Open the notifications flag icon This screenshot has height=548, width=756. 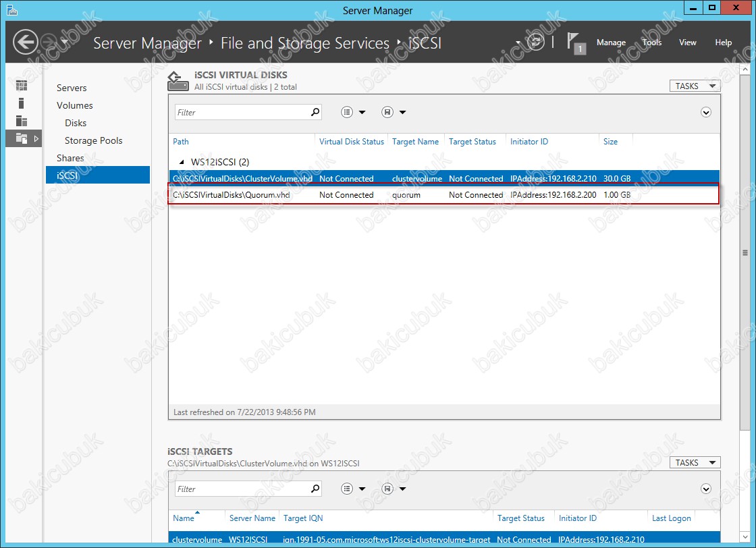pos(575,43)
